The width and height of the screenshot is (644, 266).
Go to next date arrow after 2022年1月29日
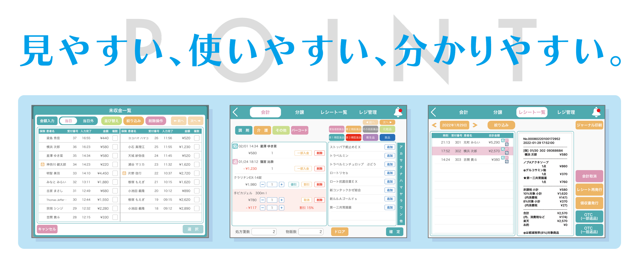[x=475, y=125]
